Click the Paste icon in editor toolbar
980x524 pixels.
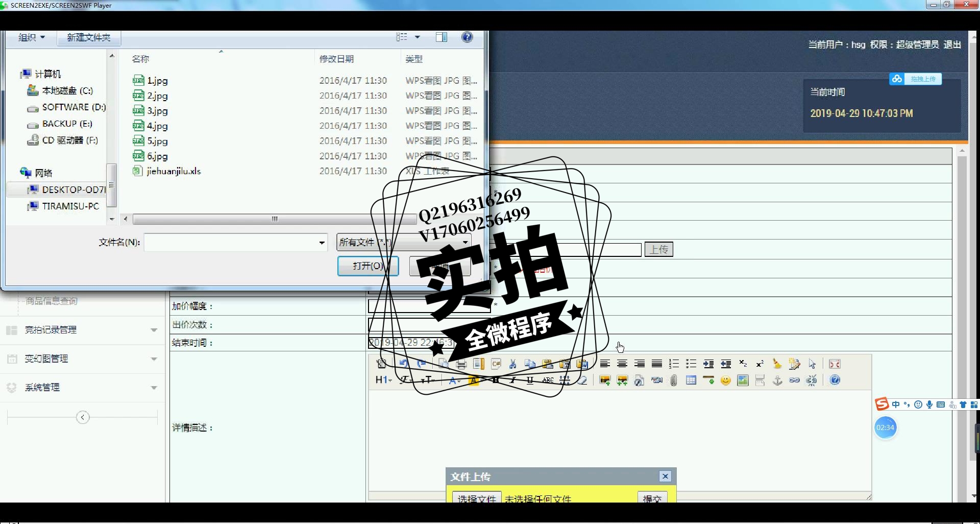point(548,364)
